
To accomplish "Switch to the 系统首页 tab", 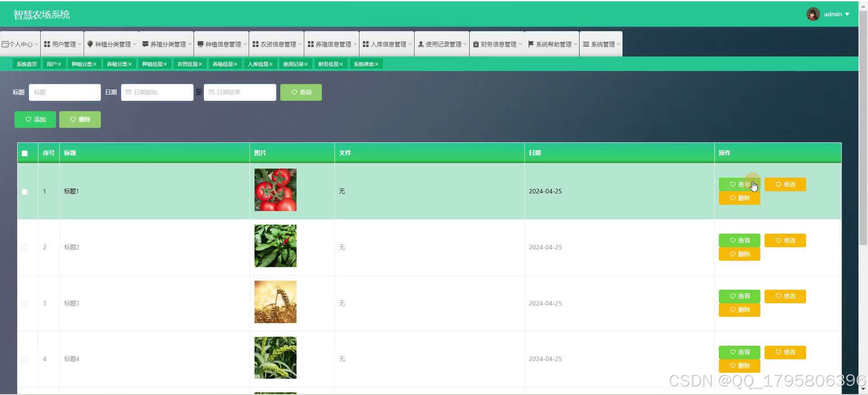I will [27, 64].
